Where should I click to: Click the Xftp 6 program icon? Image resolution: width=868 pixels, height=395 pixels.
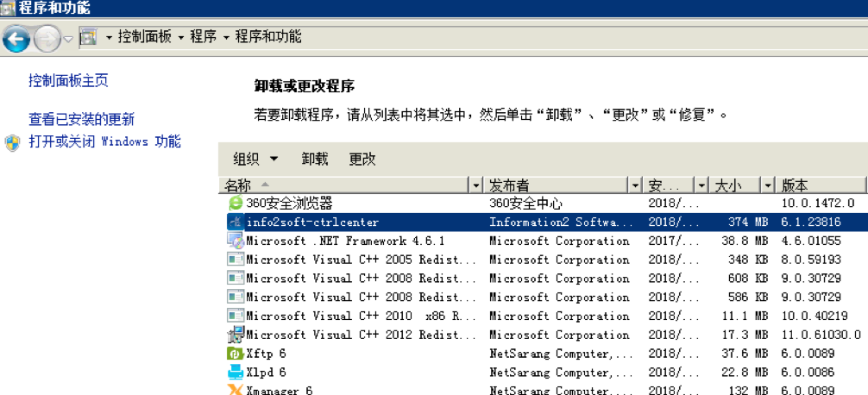236,354
